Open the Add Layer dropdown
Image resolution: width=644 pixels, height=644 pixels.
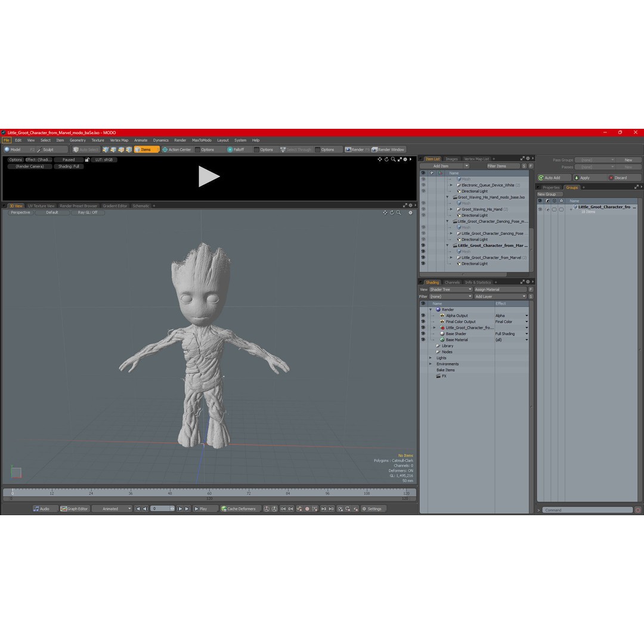500,296
